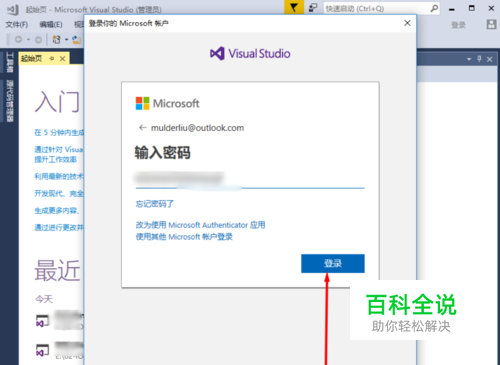Click the auto-hide pin icon on right panel

(479, 59)
